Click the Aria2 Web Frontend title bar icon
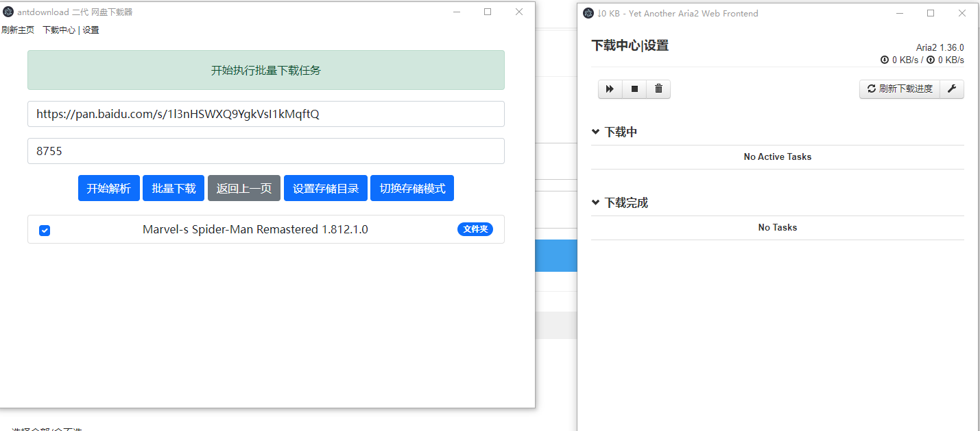The height and width of the screenshot is (431, 980). tap(588, 13)
